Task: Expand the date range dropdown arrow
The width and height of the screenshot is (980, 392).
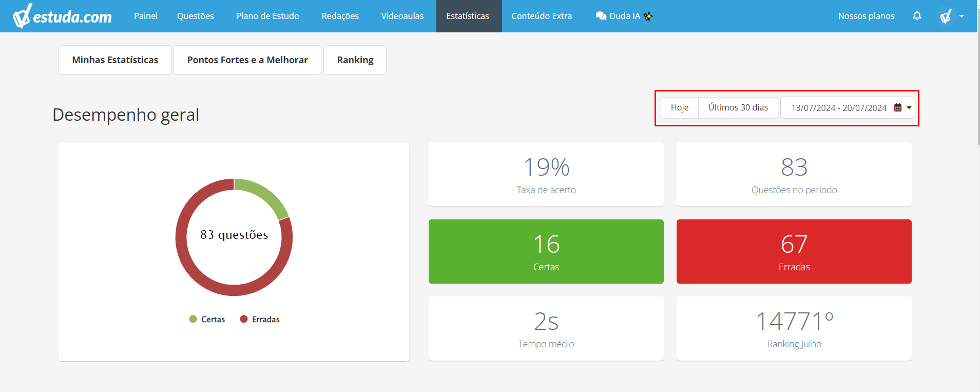Action: click(x=909, y=108)
